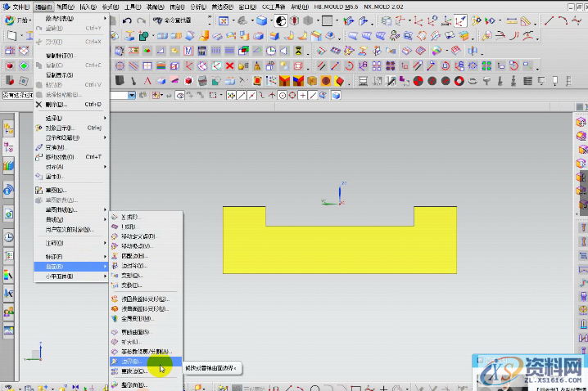Click the hourglass icon in the toolbar
Viewport: 588px width, 391px height.
(x=300, y=51)
